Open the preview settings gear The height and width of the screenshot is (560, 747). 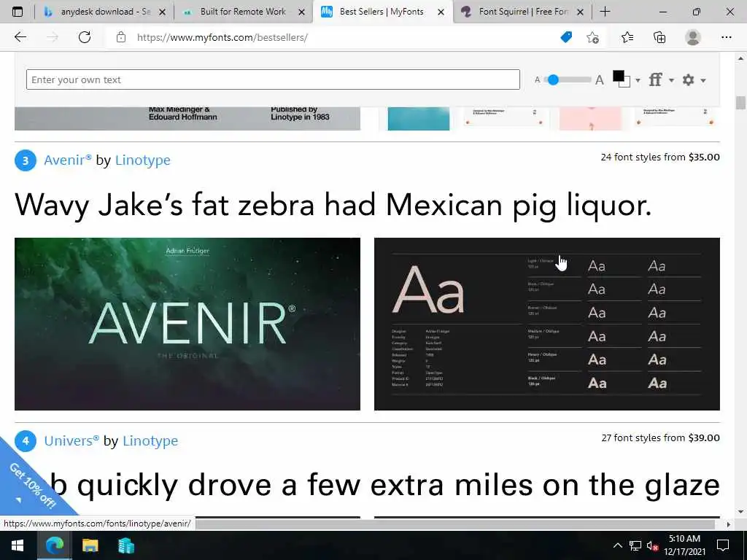[688, 79]
